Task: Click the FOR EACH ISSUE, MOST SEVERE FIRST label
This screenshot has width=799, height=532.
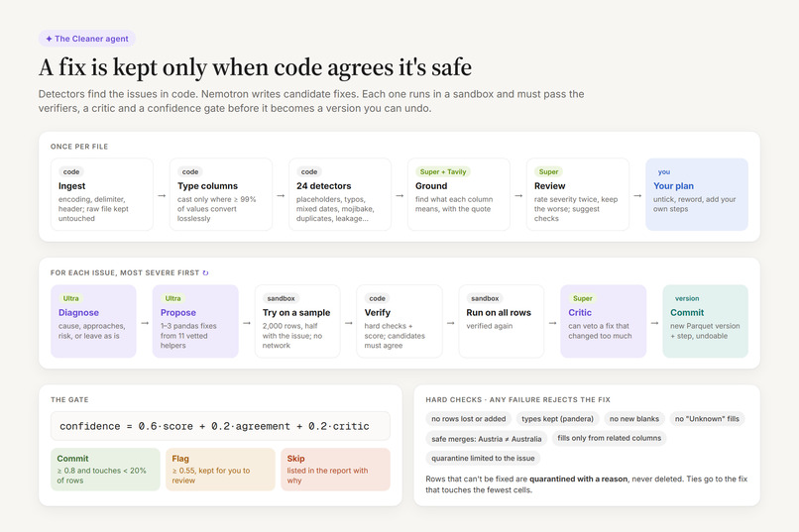Action: pyautogui.click(x=125, y=272)
